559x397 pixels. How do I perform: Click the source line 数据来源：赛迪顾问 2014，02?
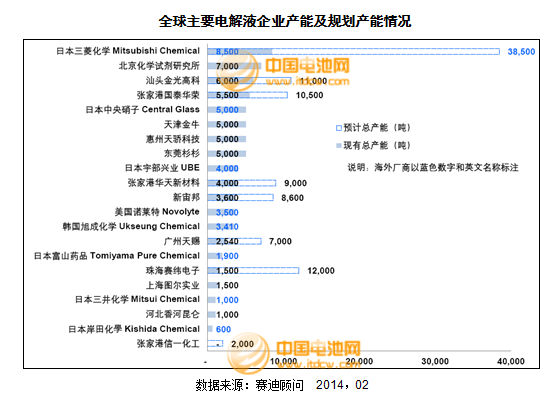282,385
